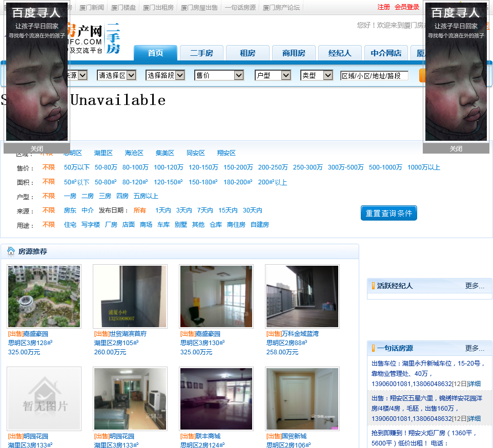Close the left Baidu missing-child ad
This screenshot has height=448, width=493.
tap(37, 148)
